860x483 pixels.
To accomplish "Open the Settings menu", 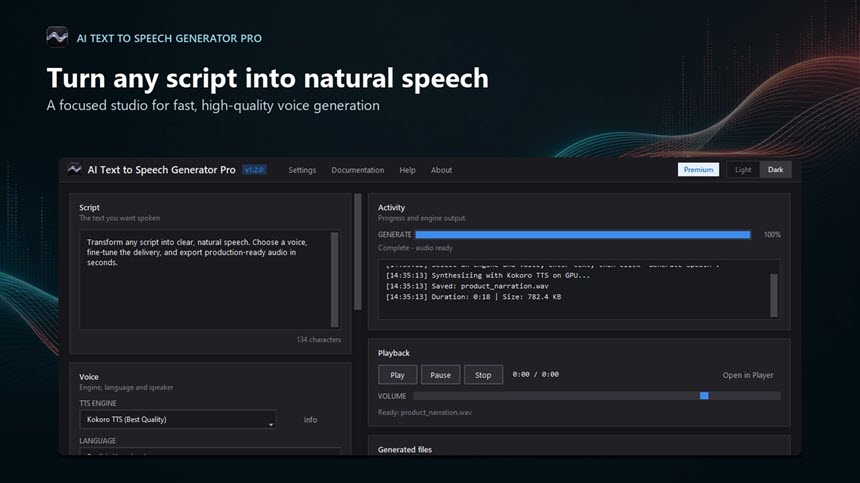I will 302,170.
